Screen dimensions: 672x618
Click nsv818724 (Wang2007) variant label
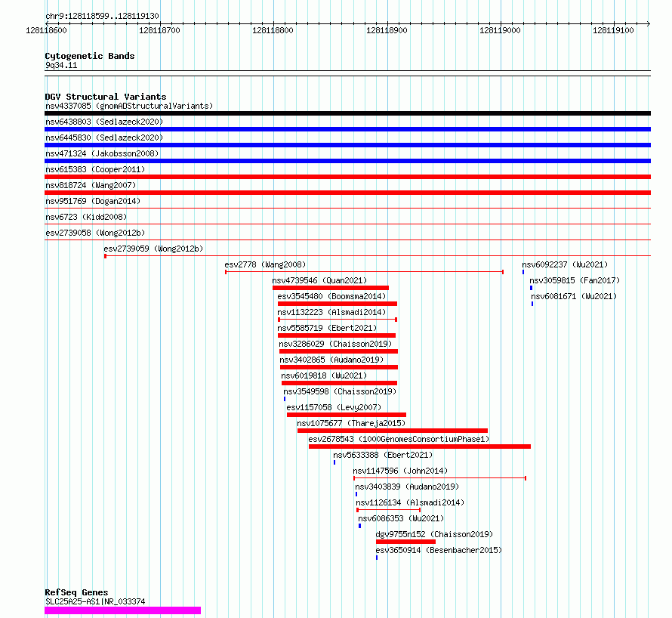(91, 185)
